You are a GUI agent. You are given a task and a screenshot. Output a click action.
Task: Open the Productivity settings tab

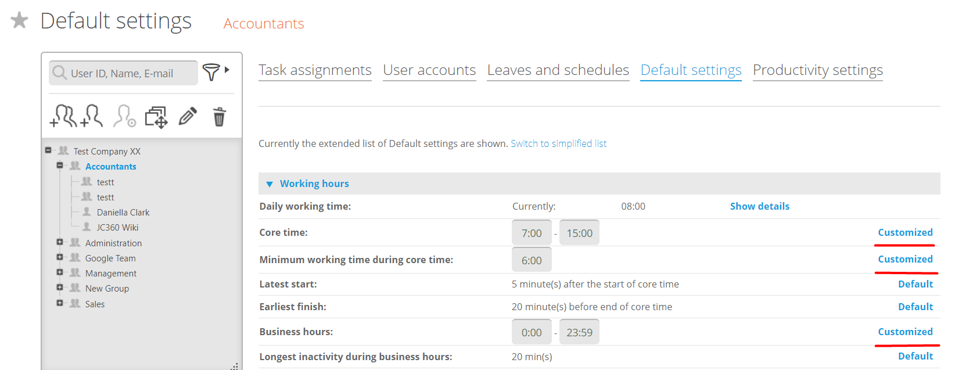(x=817, y=70)
